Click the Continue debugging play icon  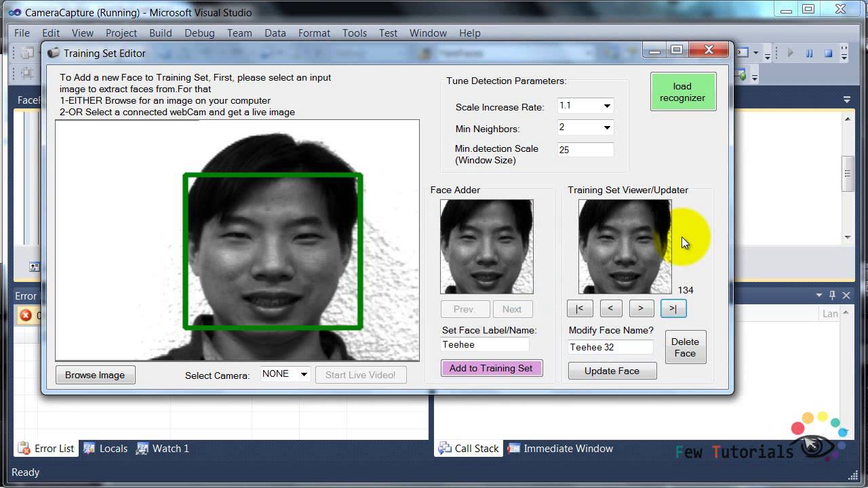[x=790, y=53]
